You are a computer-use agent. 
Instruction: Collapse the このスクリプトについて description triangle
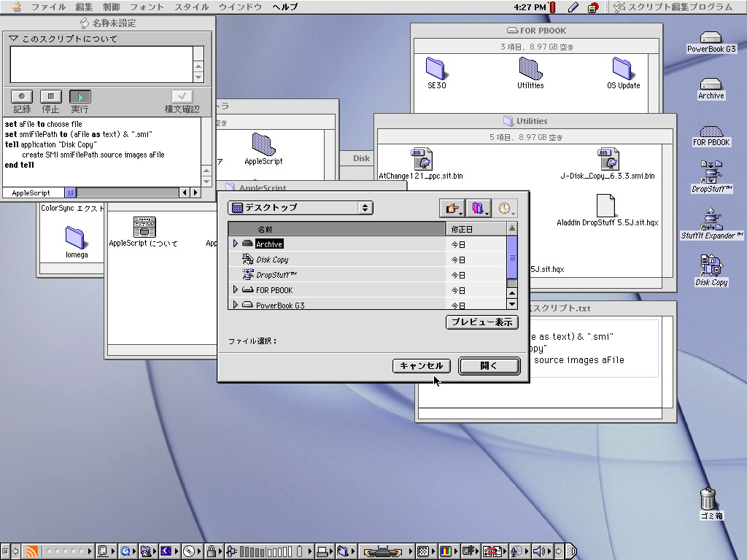pyautogui.click(x=13, y=39)
